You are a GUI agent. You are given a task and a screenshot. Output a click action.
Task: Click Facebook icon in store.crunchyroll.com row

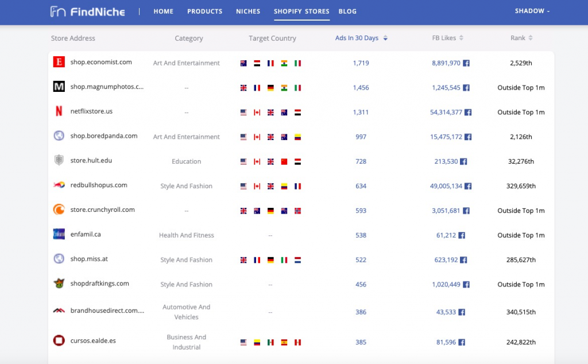(466, 211)
